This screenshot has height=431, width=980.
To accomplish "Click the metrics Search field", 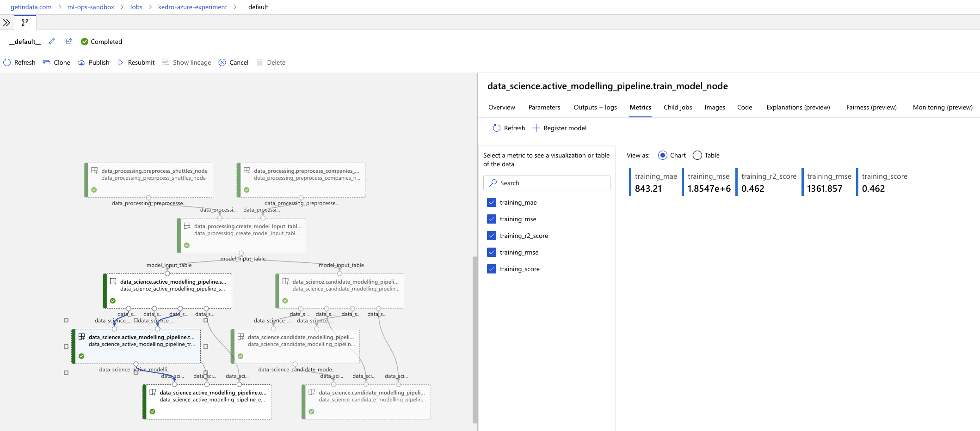I will 547,183.
